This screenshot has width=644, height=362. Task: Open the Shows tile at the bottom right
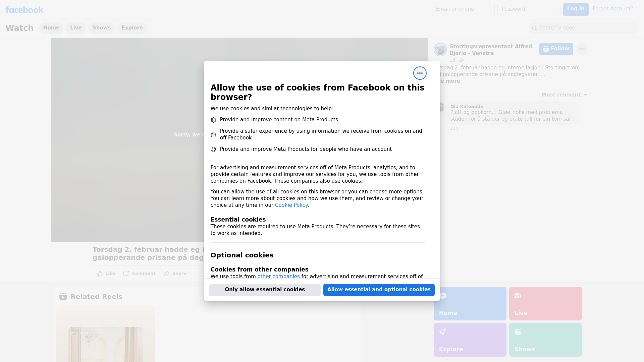pos(545,340)
